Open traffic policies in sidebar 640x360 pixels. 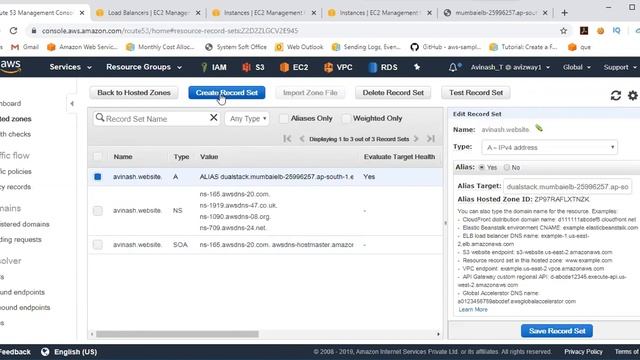(x=16, y=171)
